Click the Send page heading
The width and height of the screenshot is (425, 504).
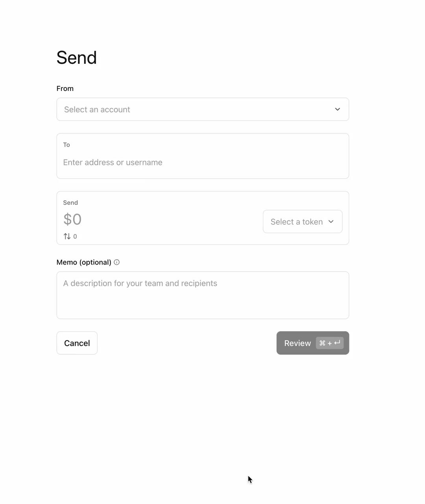click(76, 58)
